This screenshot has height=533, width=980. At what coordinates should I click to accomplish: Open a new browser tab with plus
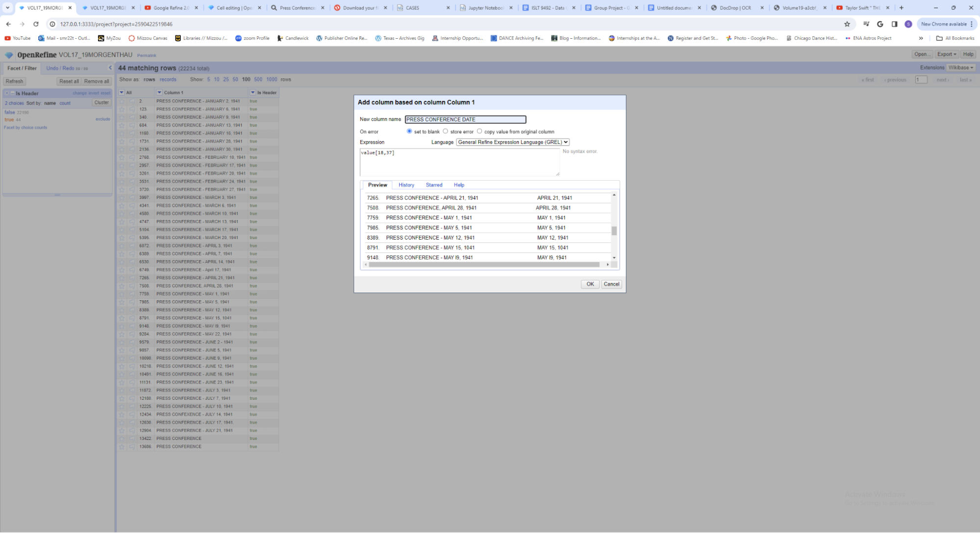[902, 8]
